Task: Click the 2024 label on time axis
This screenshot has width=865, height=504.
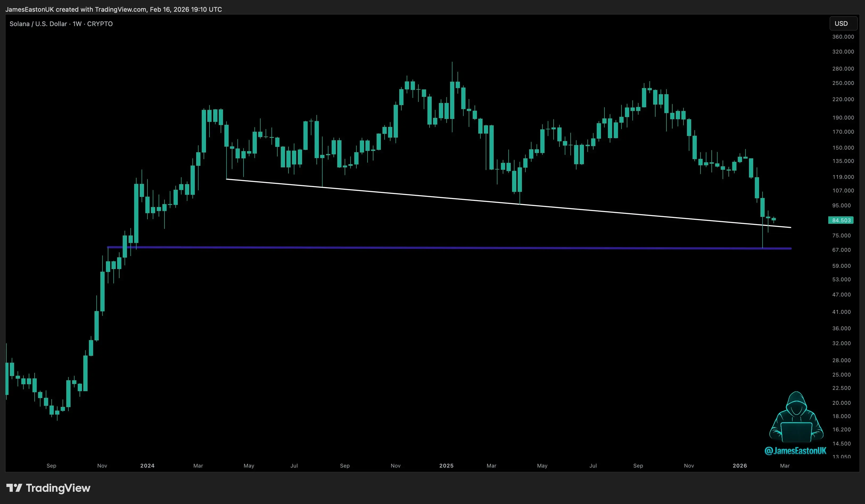Action: (147, 466)
